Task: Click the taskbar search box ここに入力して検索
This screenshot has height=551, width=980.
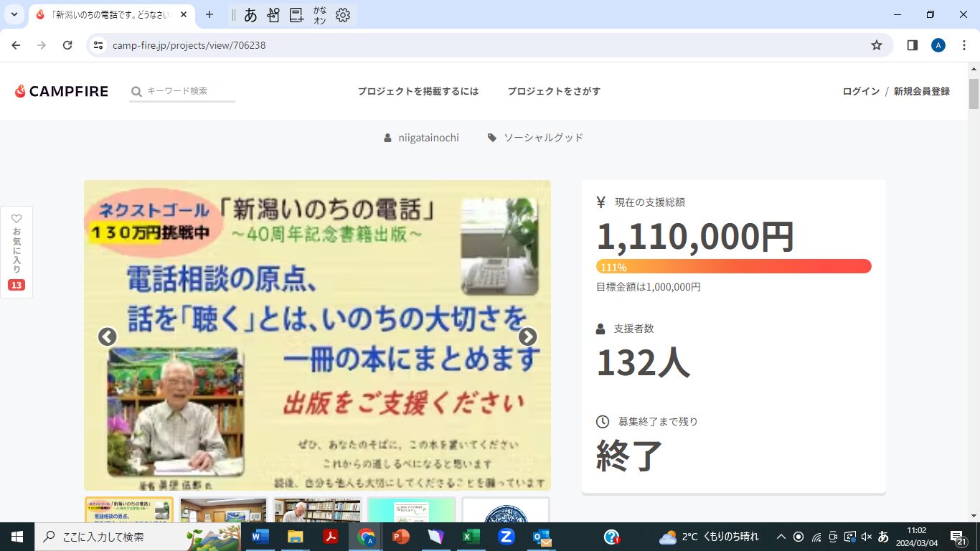Action: point(138,537)
